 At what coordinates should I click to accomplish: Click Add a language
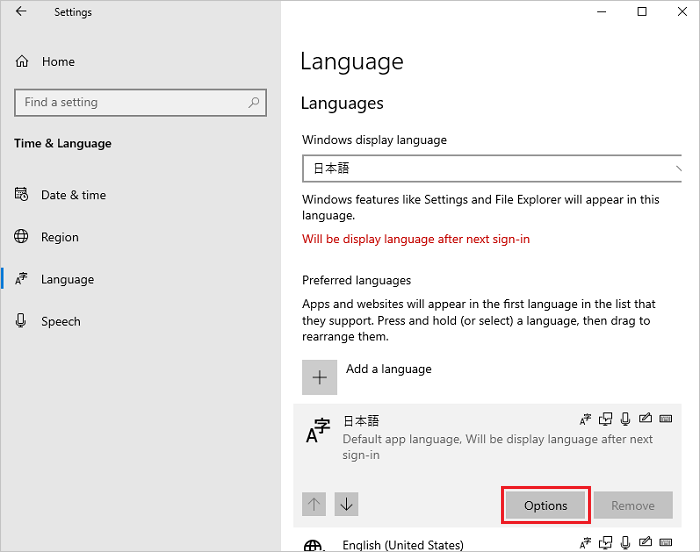(388, 369)
